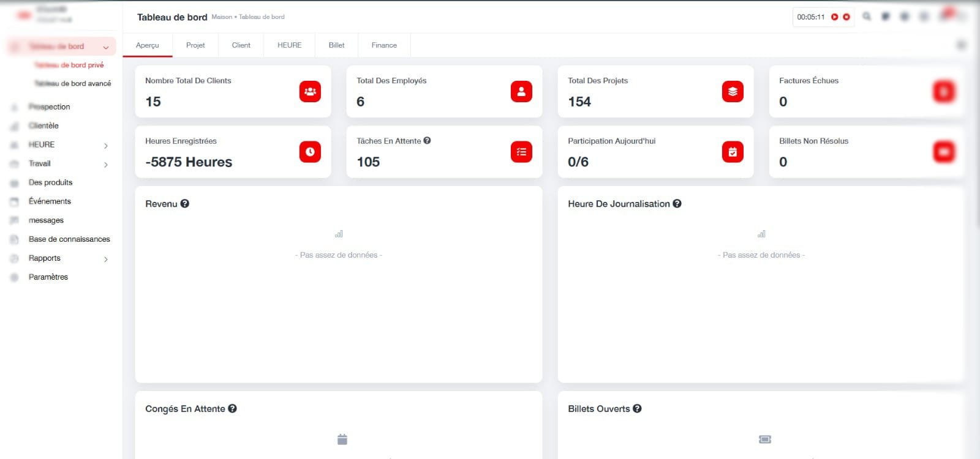Open Tableau de bord avancé link
The height and width of the screenshot is (459, 980).
[x=73, y=83]
